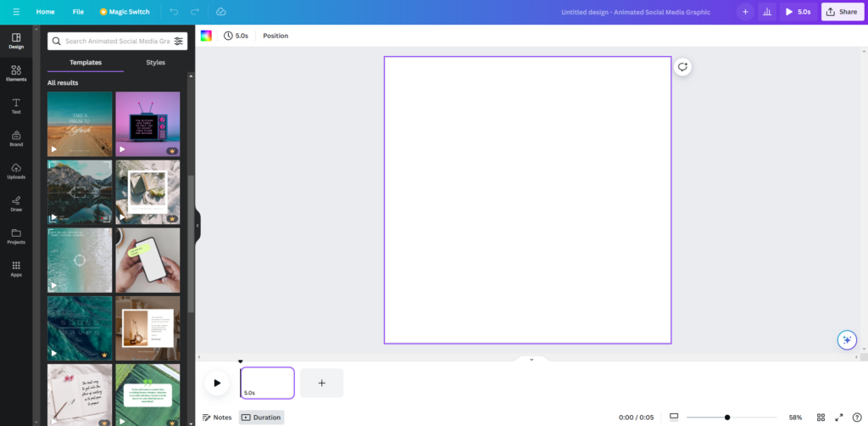This screenshot has height=426, width=868.
Task: Select the aerial beach target template
Action: pos(80,261)
